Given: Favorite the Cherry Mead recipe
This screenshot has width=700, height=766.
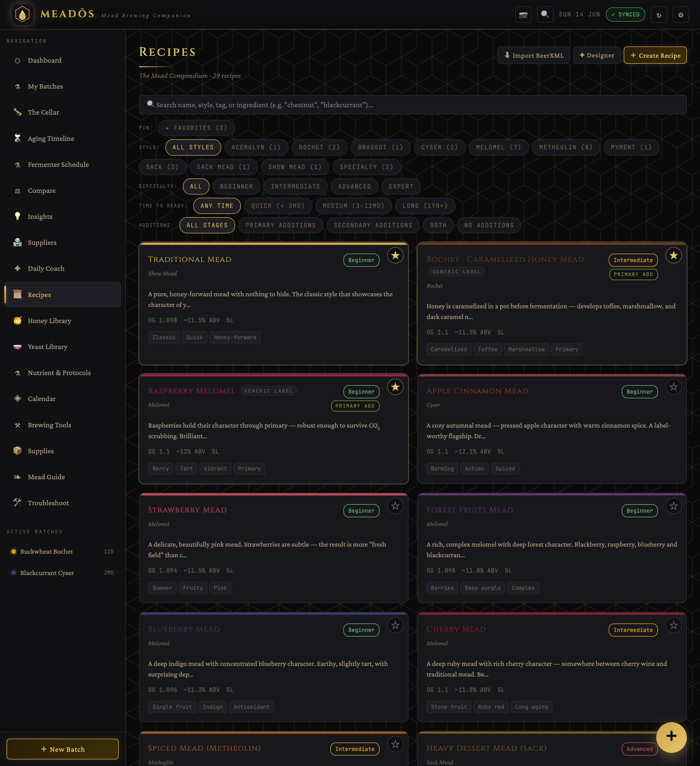Looking at the screenshot, I should tap(673, 625).
